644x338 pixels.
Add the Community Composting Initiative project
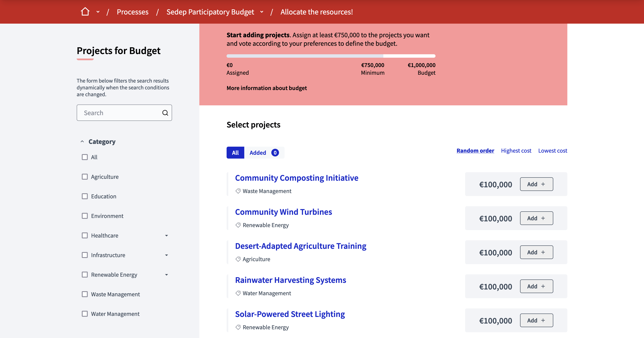[x=536, y=184]
